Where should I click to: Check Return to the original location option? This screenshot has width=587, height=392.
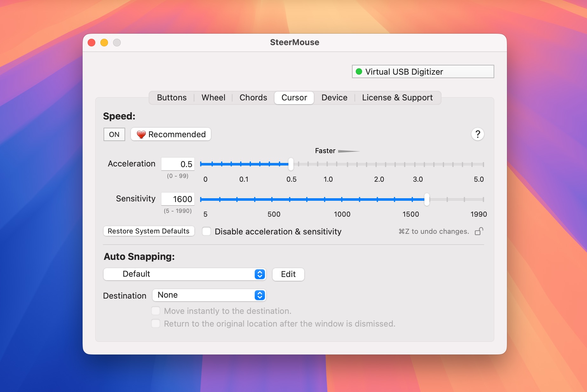coord(156,323)
